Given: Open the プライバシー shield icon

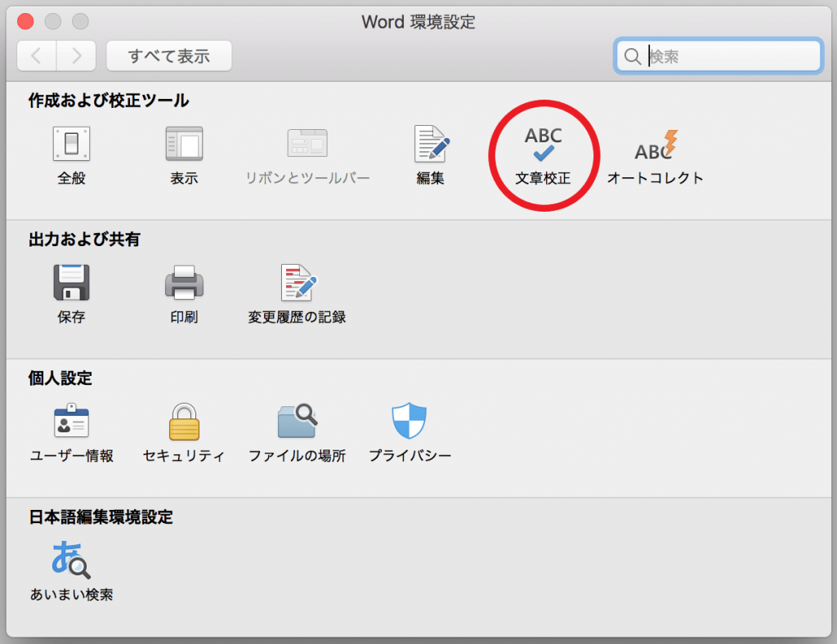Looking at the screenshot, I should [410, 421].
